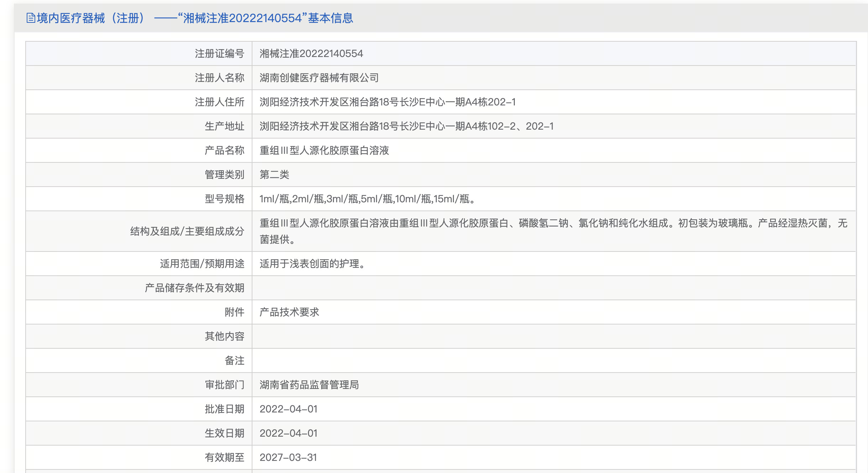
Task: Click the 结构及组成/主要组成成分 label
Action: [187, 231]
